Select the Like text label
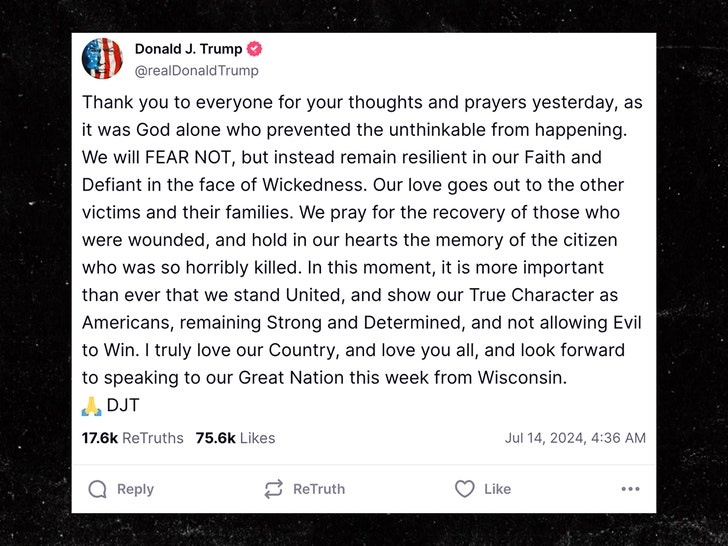 click(x=497, y=489)
